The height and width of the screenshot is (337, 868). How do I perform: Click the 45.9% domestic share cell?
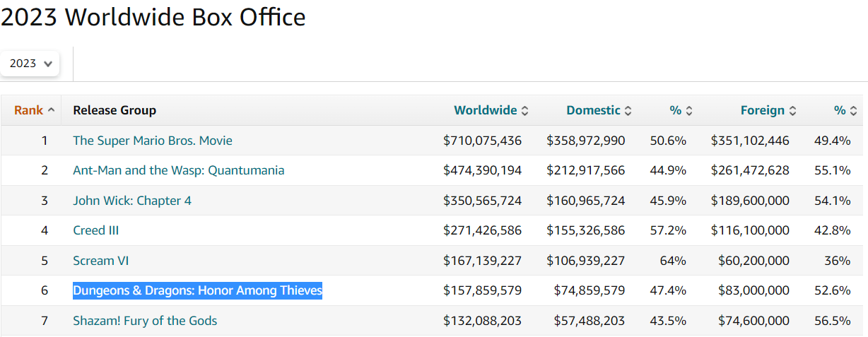[668, 201]
